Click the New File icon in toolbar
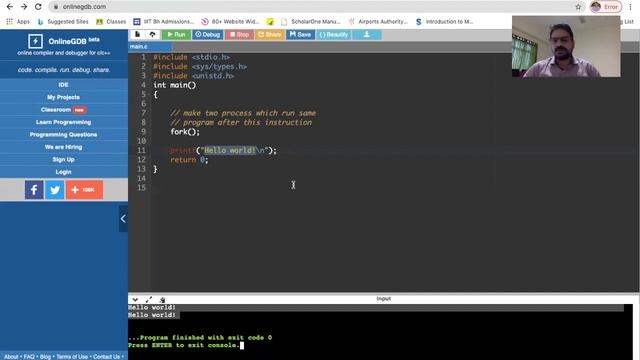This screenshot has width=640, height=360. click(x=138, y=35)
